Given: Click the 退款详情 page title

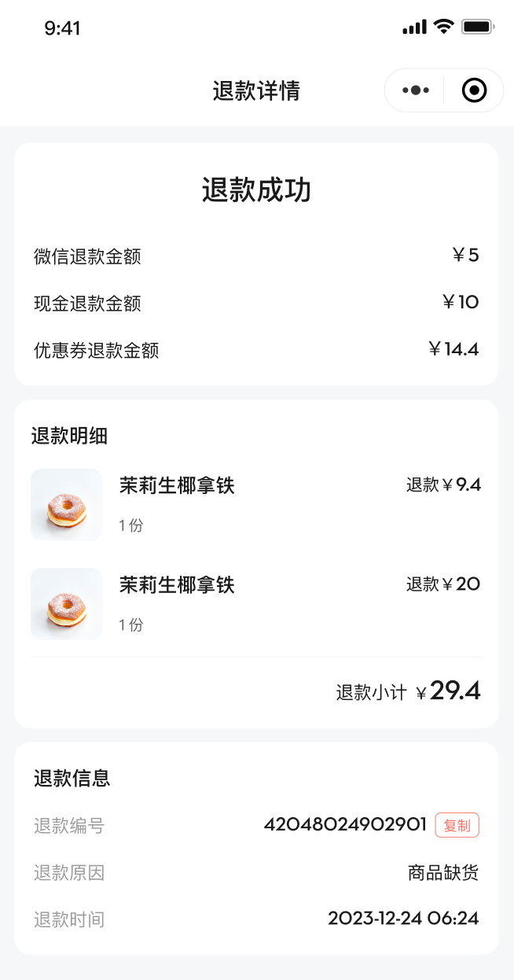Looking at the screenshot, I should pos(256,90).
